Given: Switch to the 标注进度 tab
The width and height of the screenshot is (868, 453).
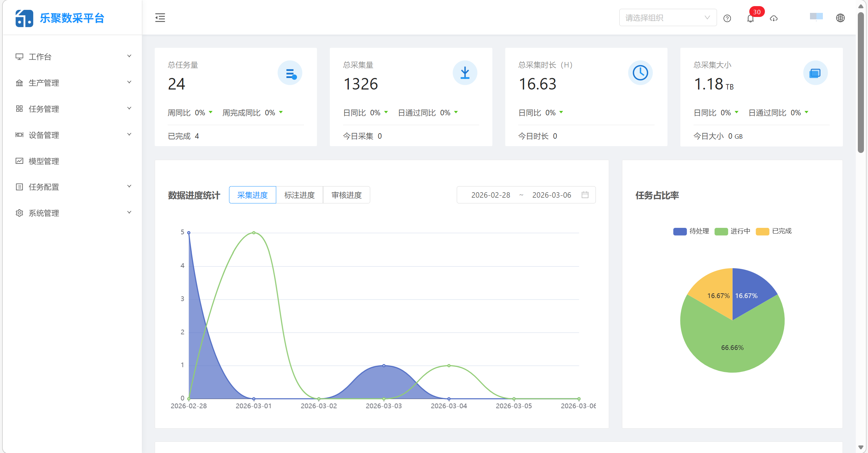Looking at the screenshot, I should pyautogui.click(x=300, y=195).
